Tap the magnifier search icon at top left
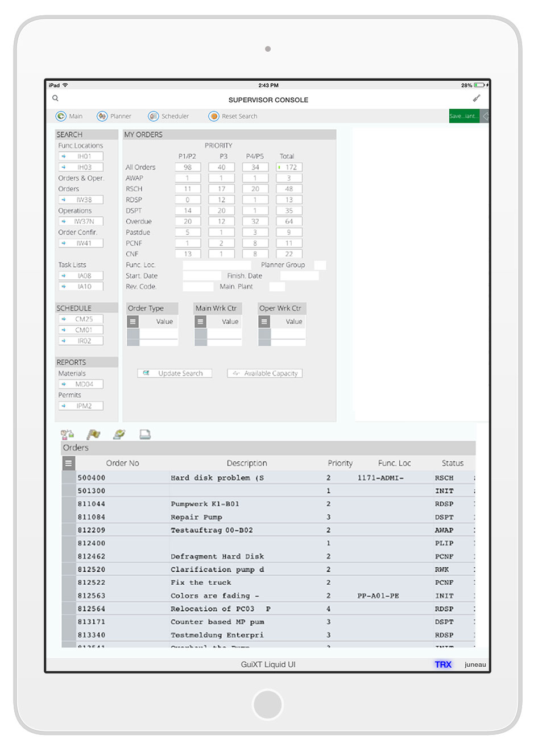Image resolution: width=538 pixels, height=756 pixels. [x=55, y=98]
